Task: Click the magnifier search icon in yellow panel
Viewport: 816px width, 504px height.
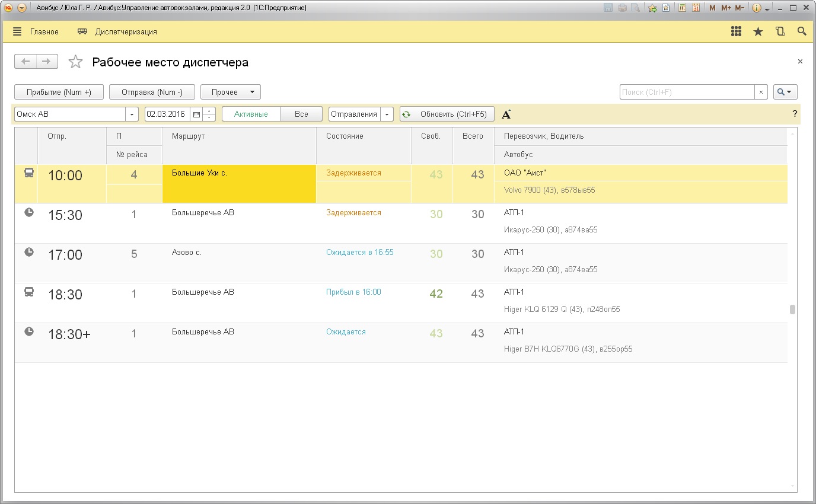Action: tap(802, 32)
